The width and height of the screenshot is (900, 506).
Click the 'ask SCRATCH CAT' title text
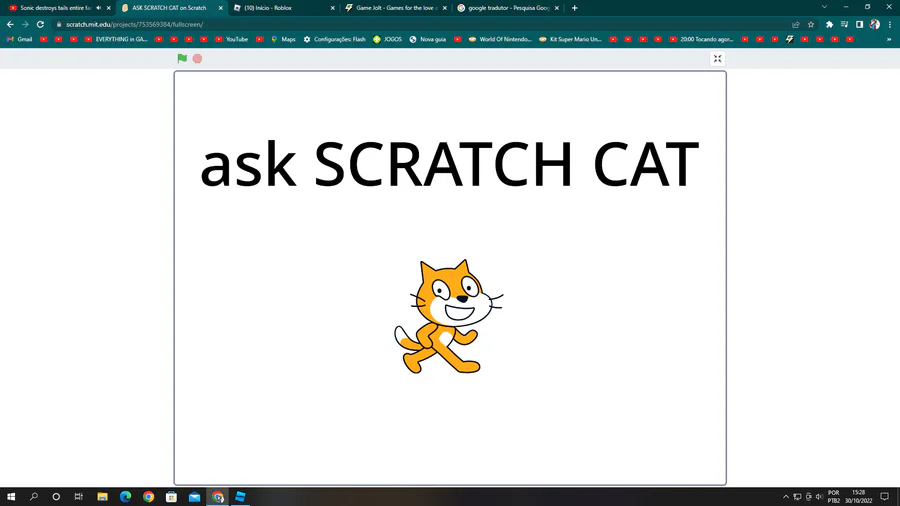[x=449, y=165]
